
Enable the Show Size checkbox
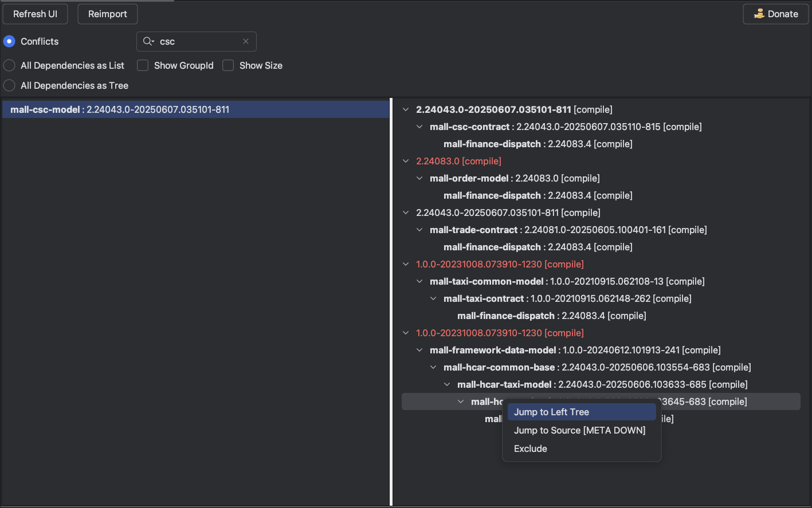coord(228,65)
